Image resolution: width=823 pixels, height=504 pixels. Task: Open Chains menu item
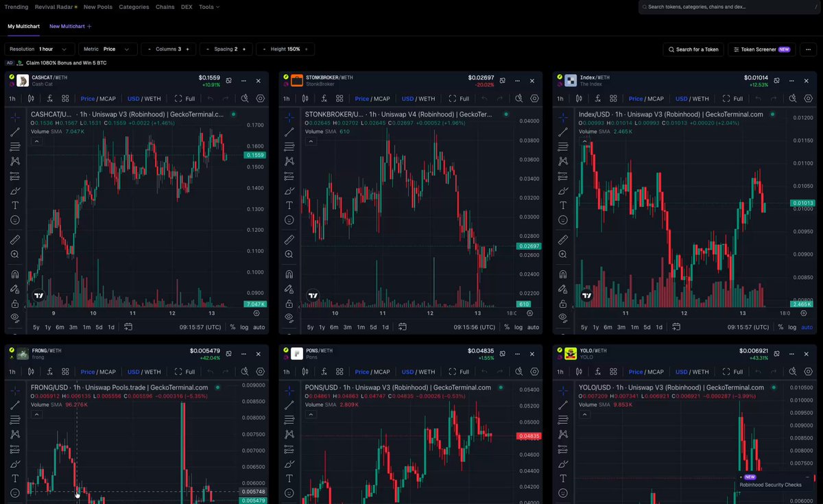click(165, 7)
